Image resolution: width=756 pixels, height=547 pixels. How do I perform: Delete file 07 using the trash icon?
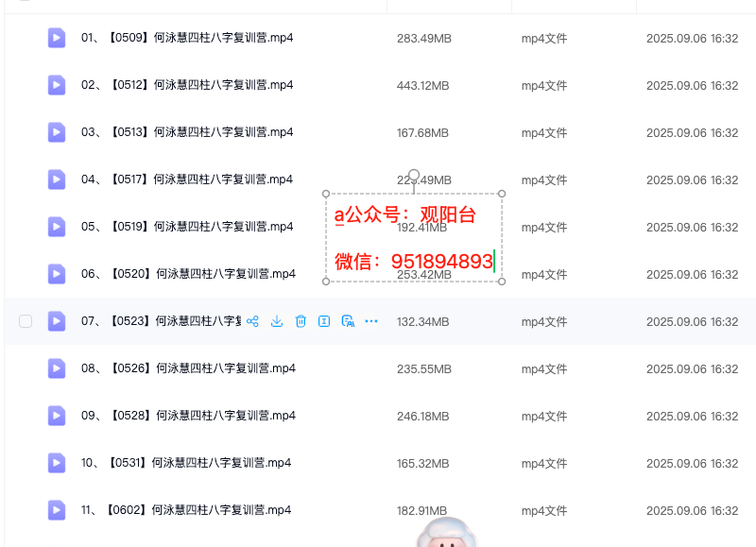301,321
